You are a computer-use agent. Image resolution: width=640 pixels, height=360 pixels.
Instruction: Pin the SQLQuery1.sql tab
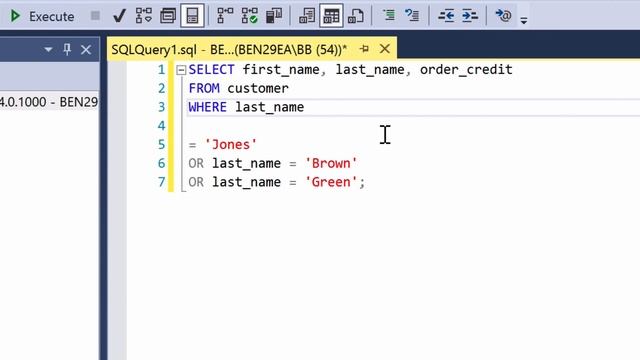364,49
